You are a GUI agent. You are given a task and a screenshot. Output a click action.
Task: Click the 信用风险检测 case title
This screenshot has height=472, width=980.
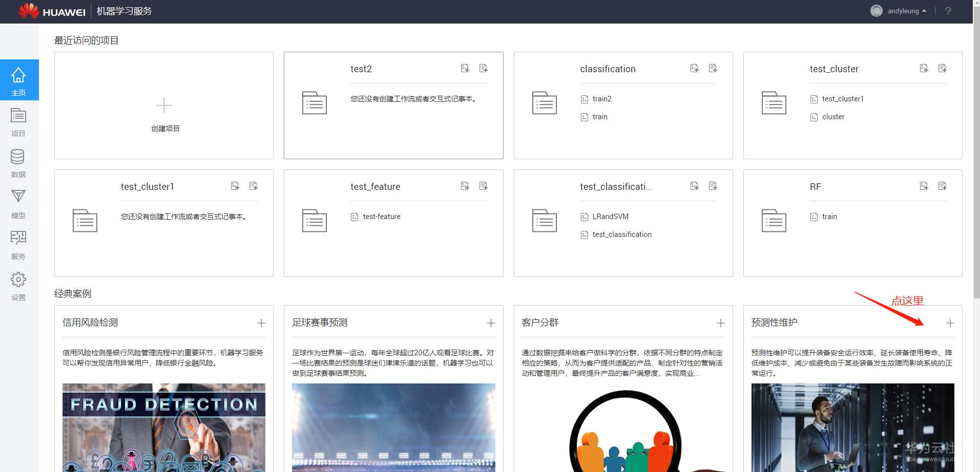point(90,323)
